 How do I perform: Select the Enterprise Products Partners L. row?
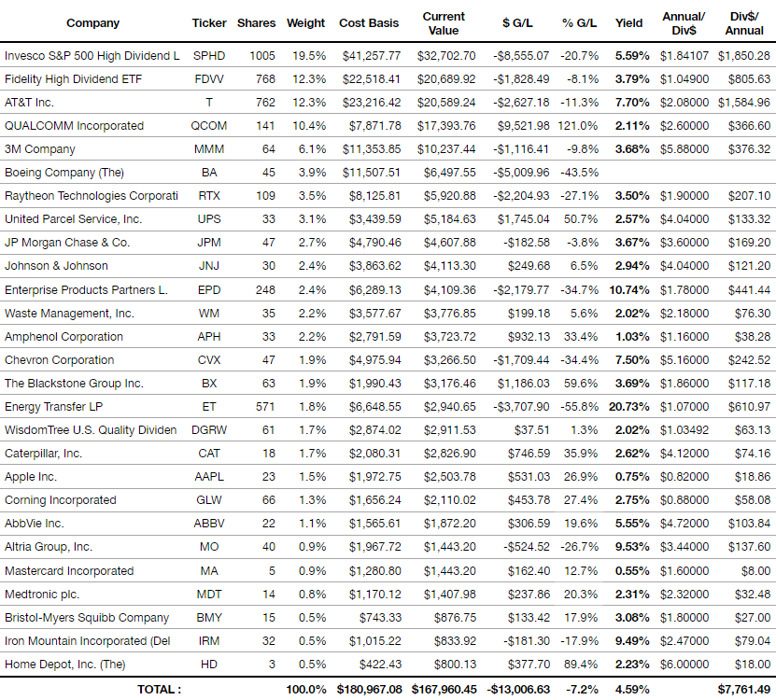tap(388, 290)
